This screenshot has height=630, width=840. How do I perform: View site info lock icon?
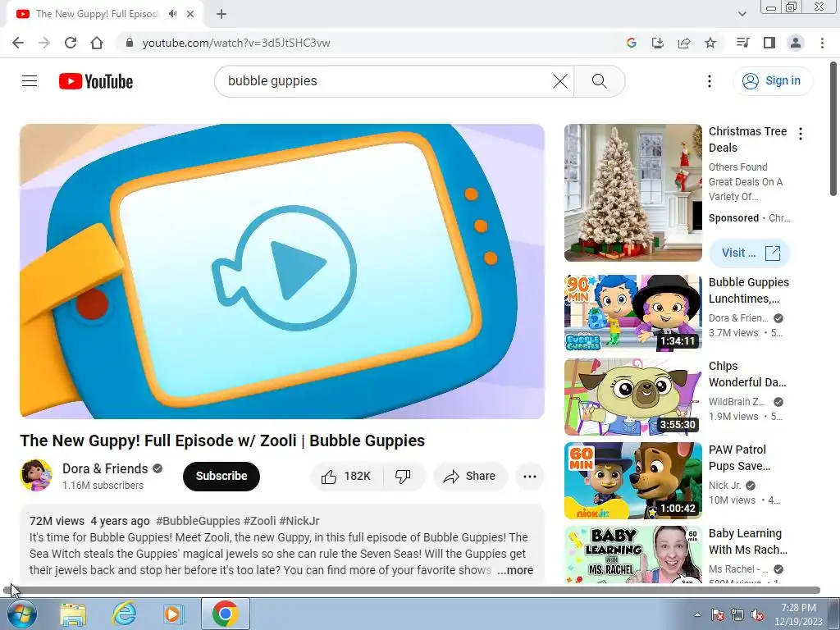point(129,43)
